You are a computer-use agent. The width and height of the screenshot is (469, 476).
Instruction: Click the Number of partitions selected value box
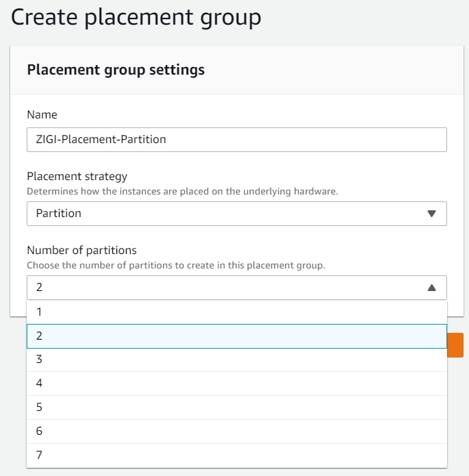(226, 288)
